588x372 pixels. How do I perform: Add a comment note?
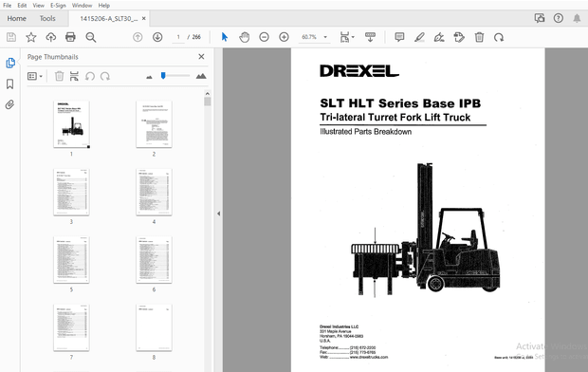(399, 37)
